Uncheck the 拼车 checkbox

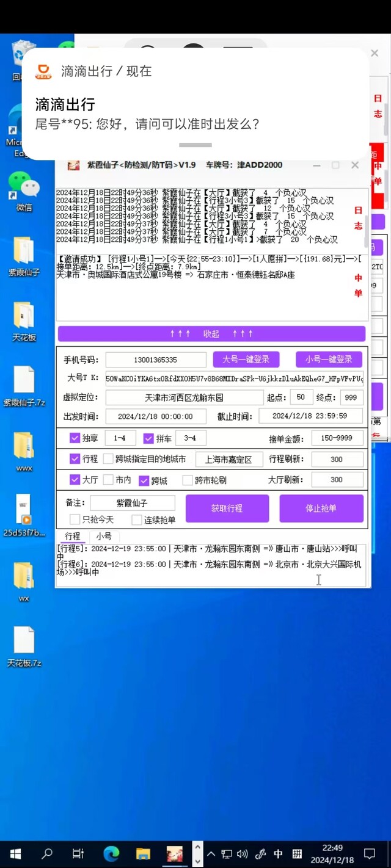point(148,438)
